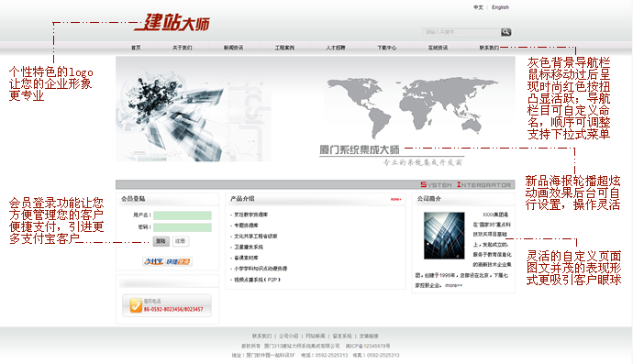This screenshot has width=633, height=364.
Task: Click the 产品介绍 panel heading
Action: tap(242, 199)
